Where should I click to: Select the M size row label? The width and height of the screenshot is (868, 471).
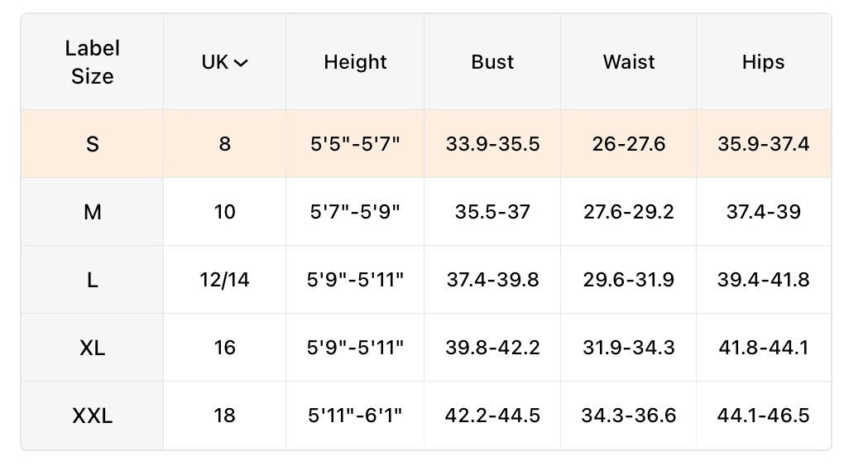pyautogui.click(x=93, y=212)
